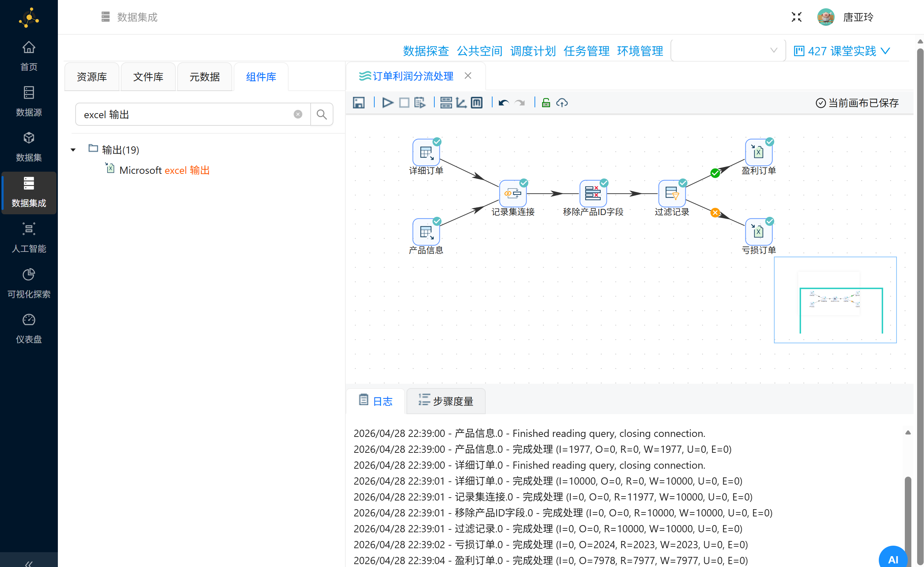Viewport: 924px width, 567px height.
Task: Select the 记录集连接 join node
Action: tap(513, 193)
